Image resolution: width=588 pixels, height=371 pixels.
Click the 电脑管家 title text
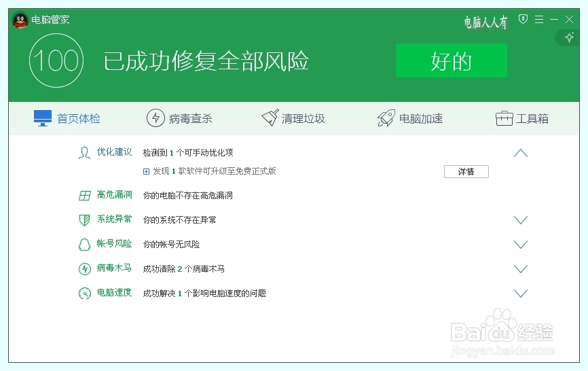tap(50, 20)
